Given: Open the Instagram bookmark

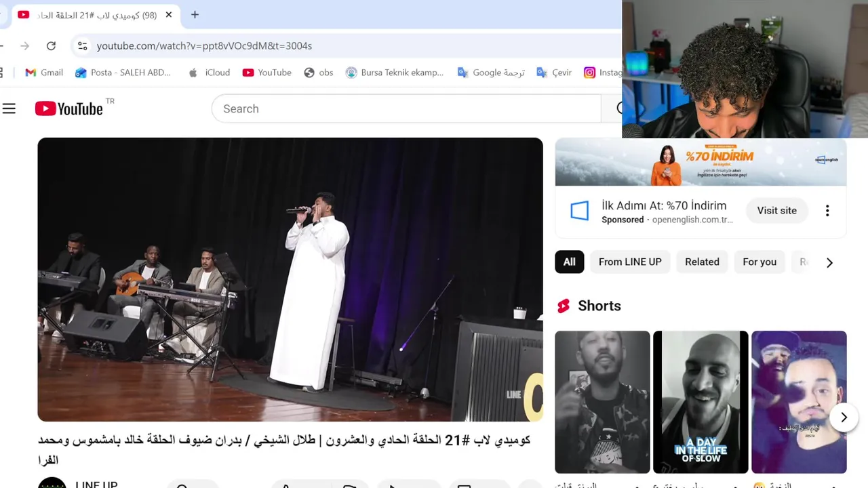Looking at the screenshot, I should tap(603, 73).
